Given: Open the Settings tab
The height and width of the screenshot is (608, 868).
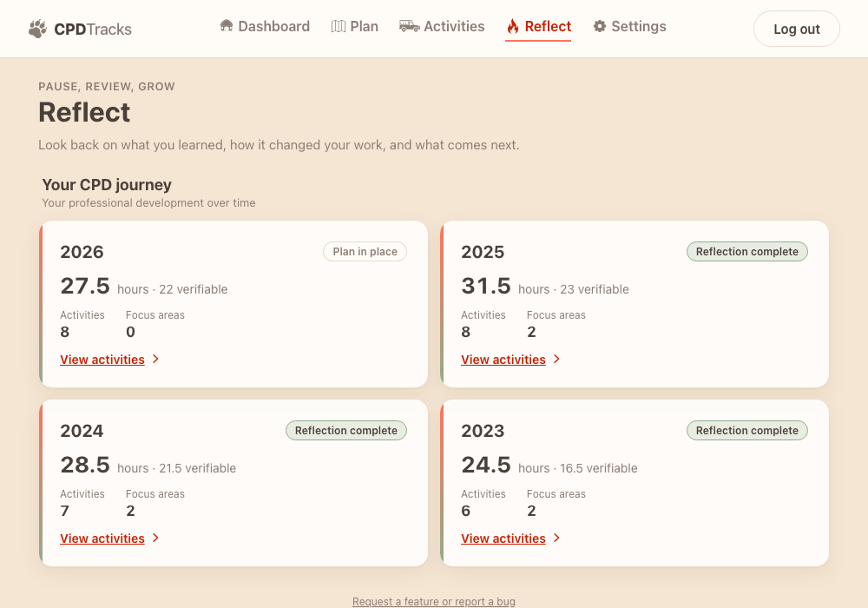Looking at the screenshot, I should click(x=629, y=26).
